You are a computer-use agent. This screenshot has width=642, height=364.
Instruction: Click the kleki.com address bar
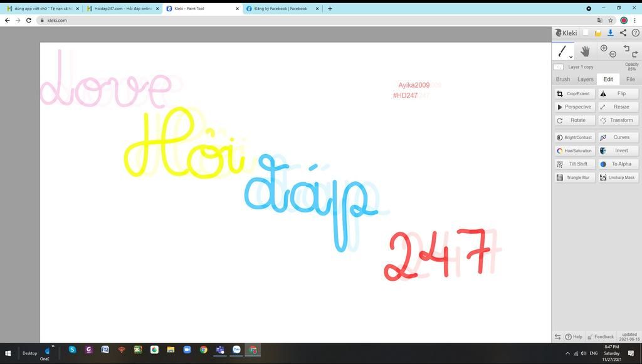click(x=315, y=21)
